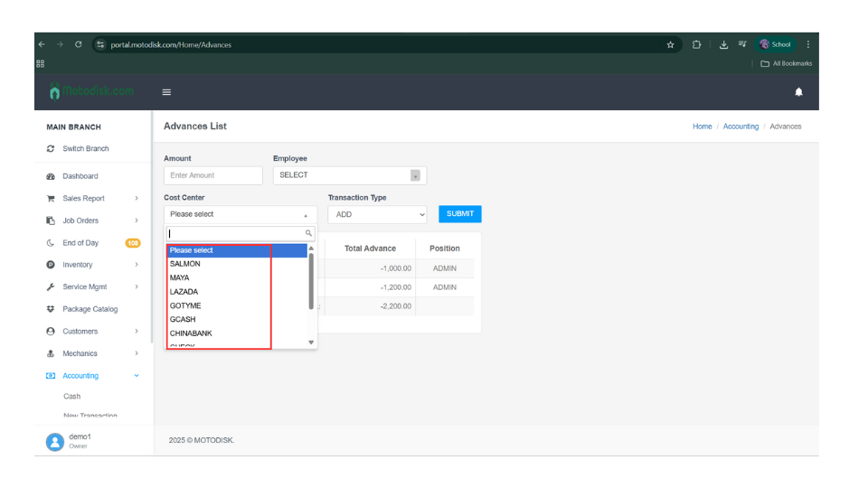Collapse the Accounting sidebar menu
868x488 pixels.
[137, 376]
